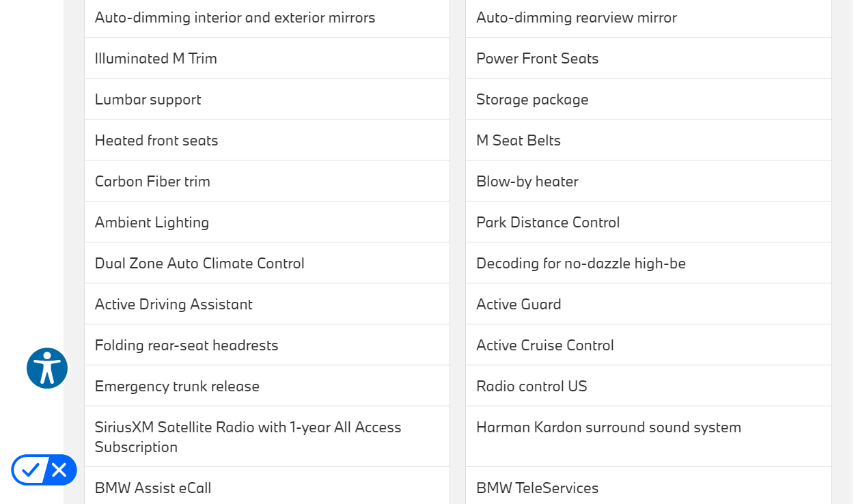Click the Park Distance Control feature
This screenshot has height=504, width=856.
(x=548, y=223)
